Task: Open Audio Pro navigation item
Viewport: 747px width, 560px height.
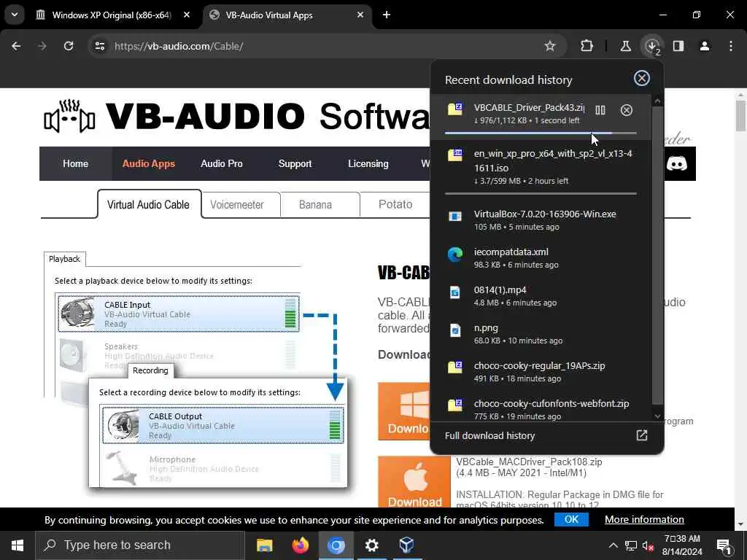Action: (222, 164)
